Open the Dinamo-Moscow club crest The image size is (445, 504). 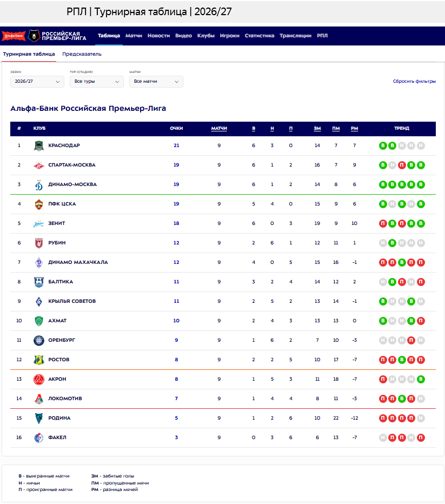click(39, 184)
